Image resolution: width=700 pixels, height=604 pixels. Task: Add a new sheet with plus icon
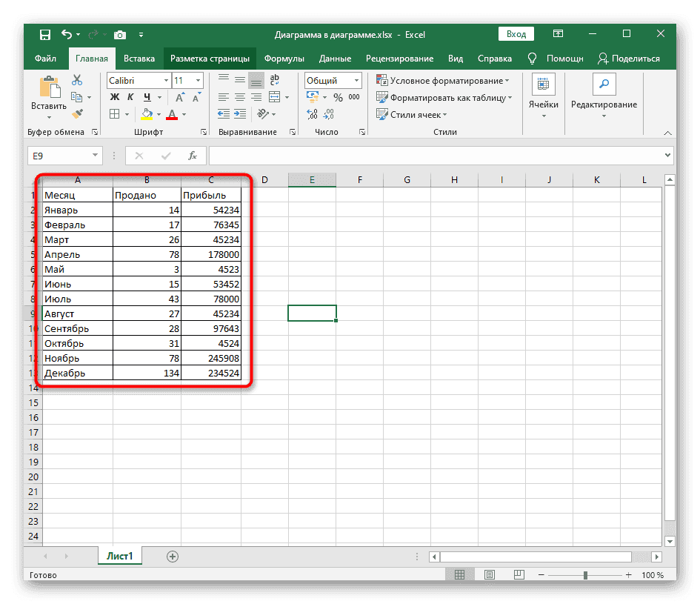pyautogui.click(x=173, y=556)
